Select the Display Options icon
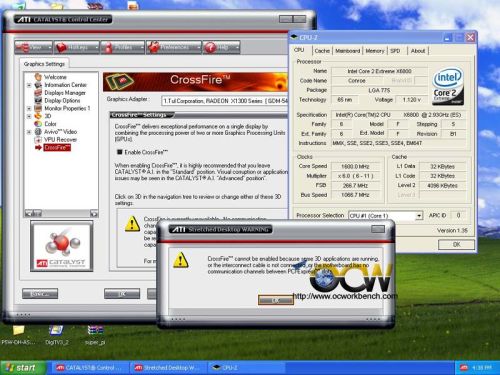 pyautogui.click(x=38, y=100)
